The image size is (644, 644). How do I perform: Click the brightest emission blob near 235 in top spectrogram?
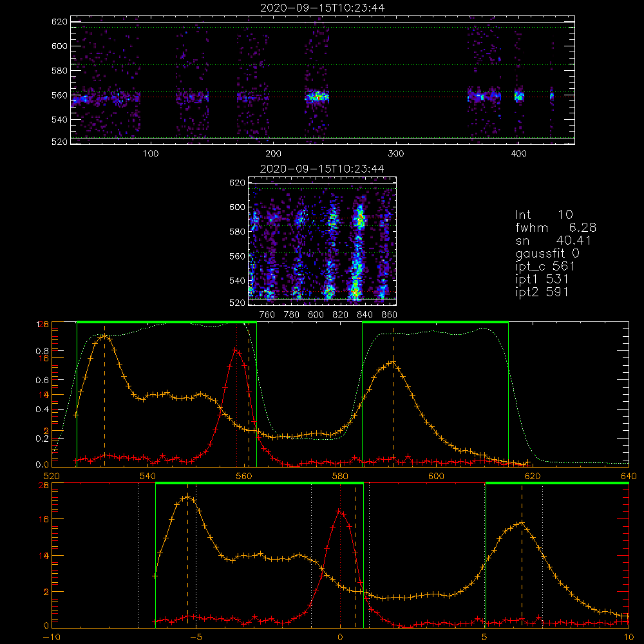(317, 97)
